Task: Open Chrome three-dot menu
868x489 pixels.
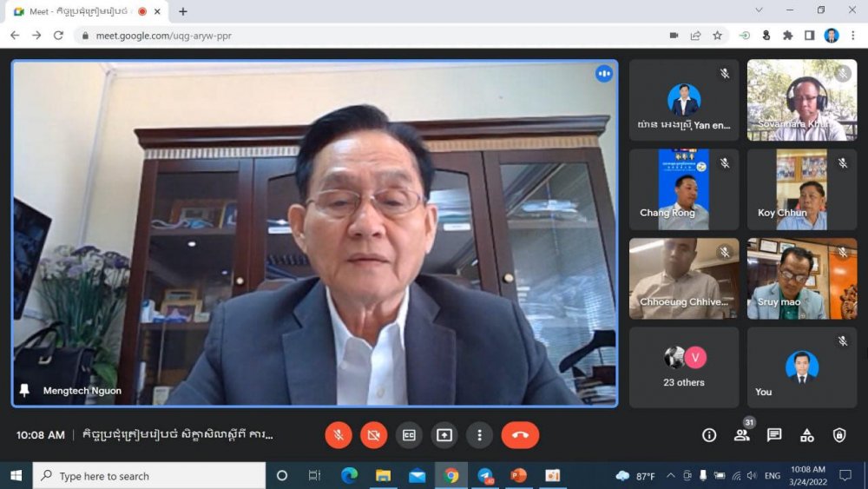Action: pos(853,36)
